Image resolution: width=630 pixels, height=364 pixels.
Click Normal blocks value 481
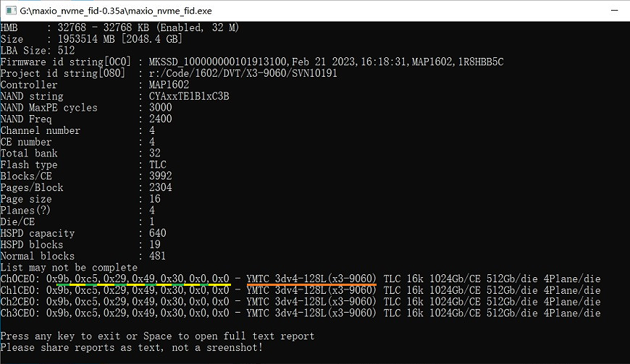point(158,256)
